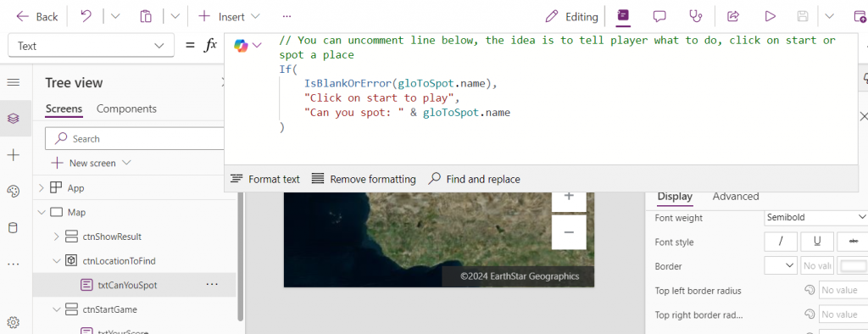This screenshot has height=334, width=868.
Task: Select the App item in tree
Action: click(75, 188)
